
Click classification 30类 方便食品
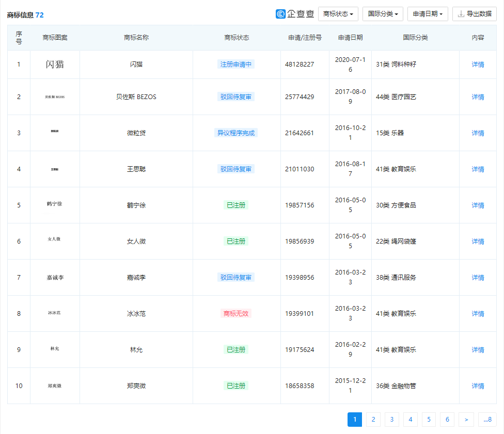tap(396, 205)
